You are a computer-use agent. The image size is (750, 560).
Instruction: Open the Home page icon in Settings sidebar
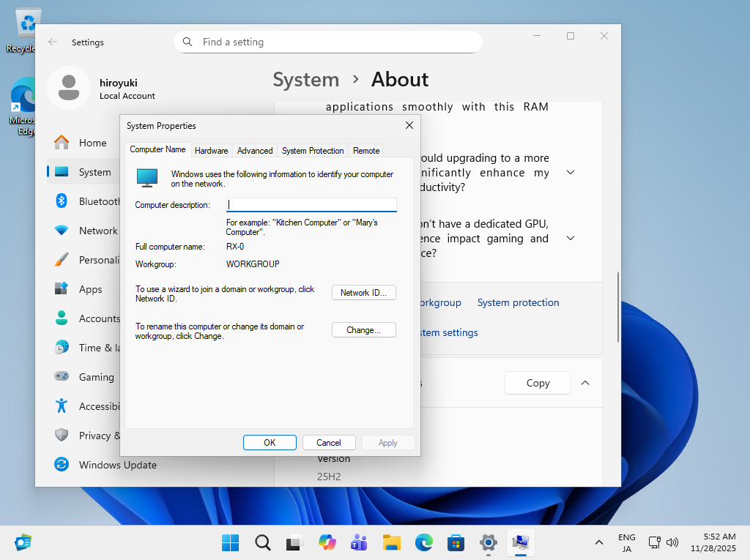click(62, 143)
